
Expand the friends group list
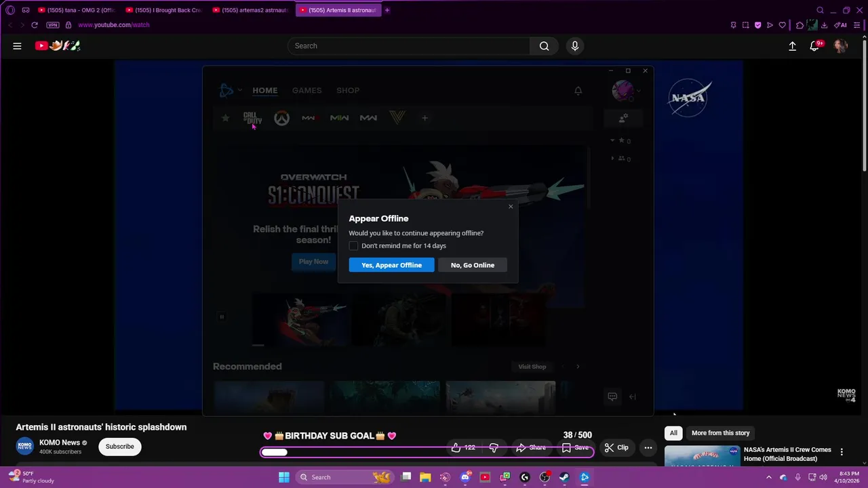[612, 159]
